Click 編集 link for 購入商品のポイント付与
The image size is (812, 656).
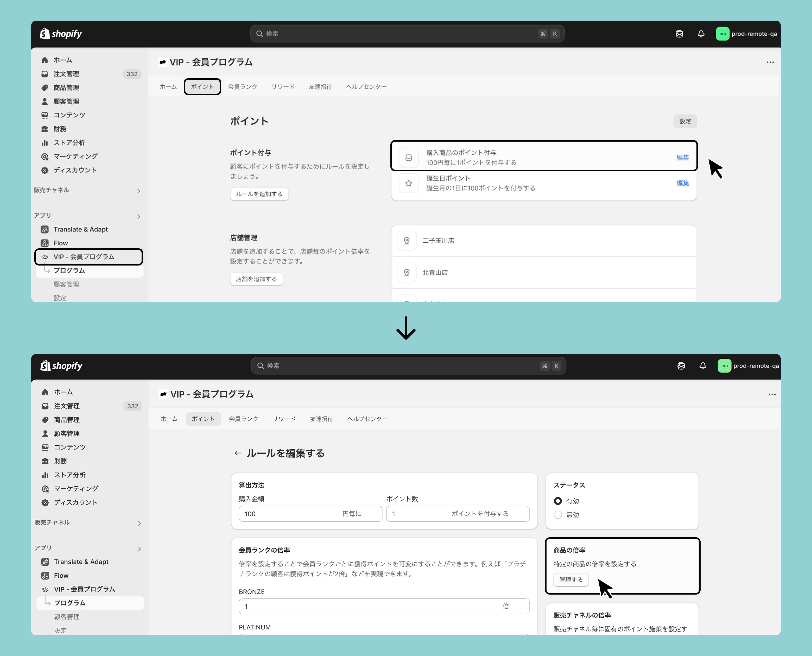coord(682,157)
